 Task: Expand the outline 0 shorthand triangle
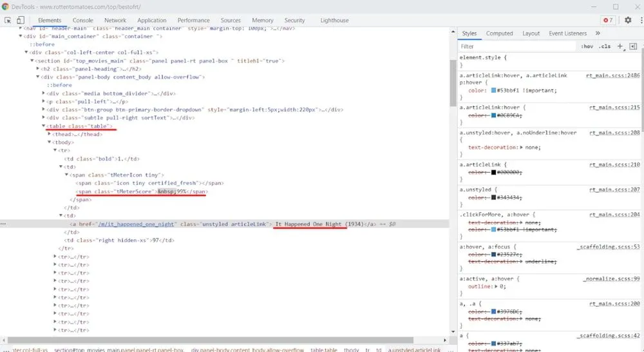496,286
